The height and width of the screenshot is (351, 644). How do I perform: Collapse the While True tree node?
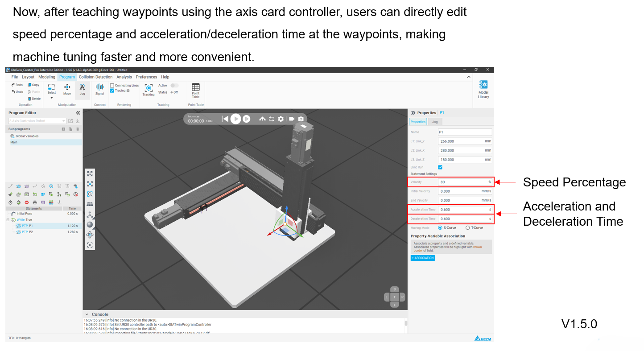(x=8, y=220)
